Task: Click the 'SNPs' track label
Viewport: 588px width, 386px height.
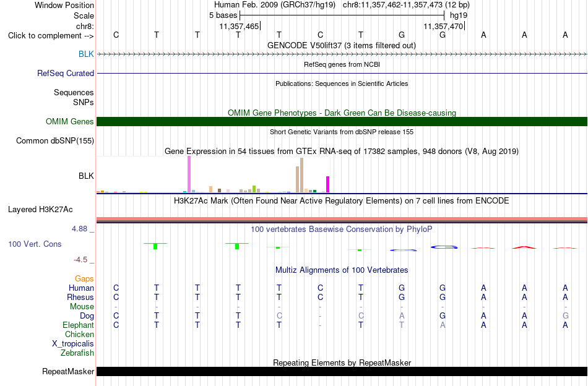Action: 84,102
